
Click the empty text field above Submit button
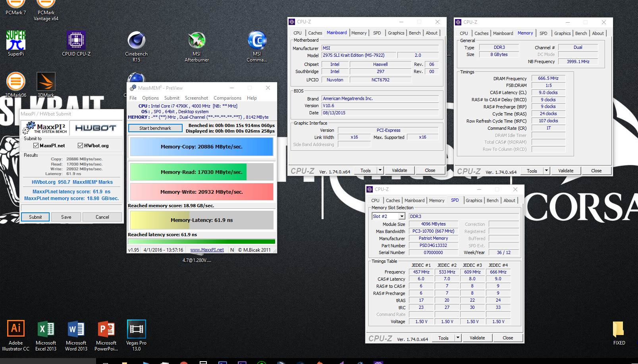tap(71, 208)
